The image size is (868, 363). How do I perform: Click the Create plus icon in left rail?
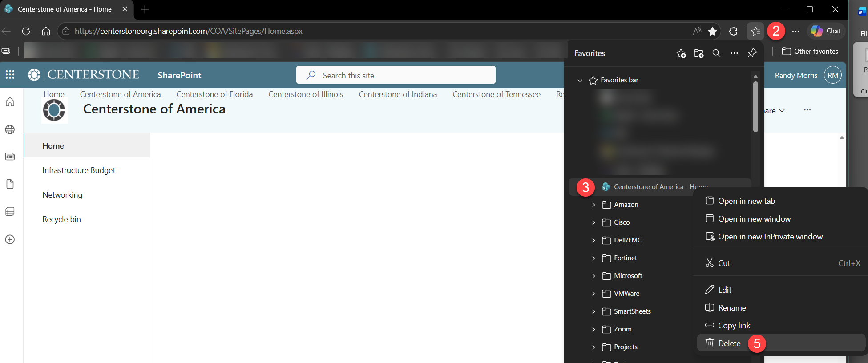(10, 239)
